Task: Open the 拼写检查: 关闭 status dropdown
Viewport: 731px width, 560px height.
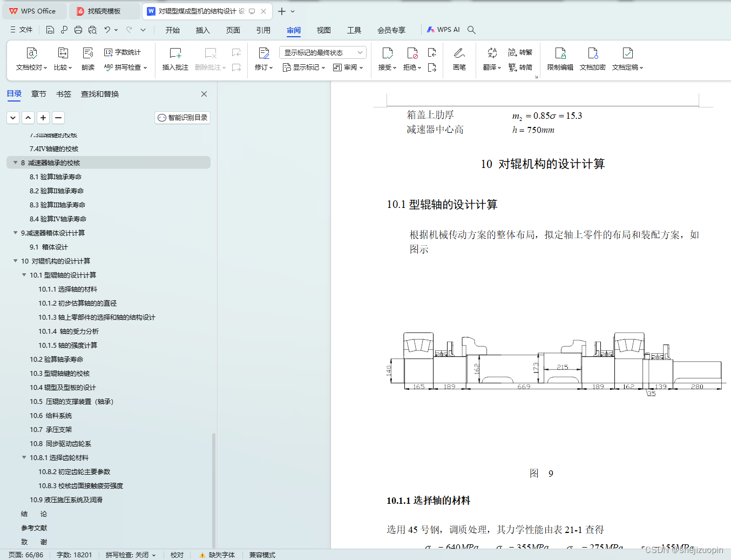Action: pos(131,555)
